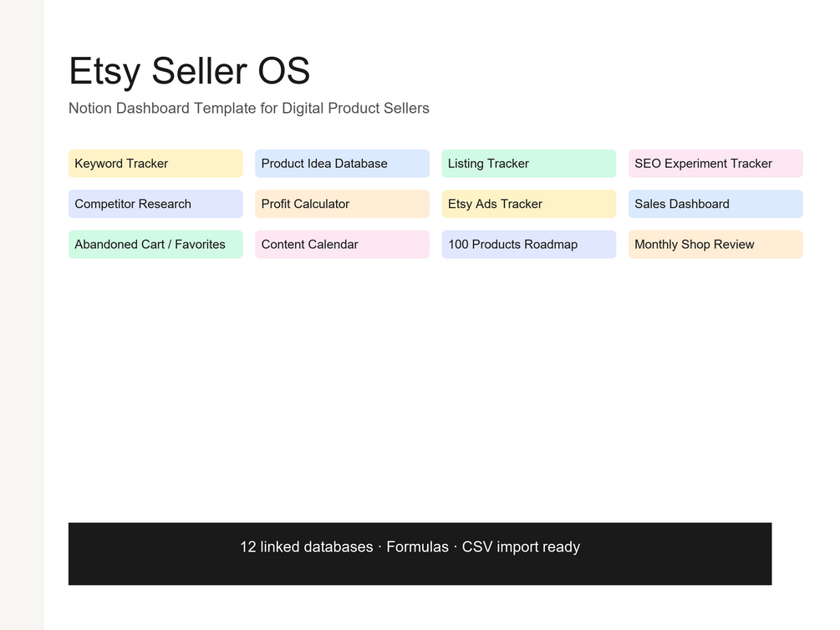This screenshot has height=630, width=840.
Task: Select the Etsy Ads Tracker tile
Action: [529, 204]
